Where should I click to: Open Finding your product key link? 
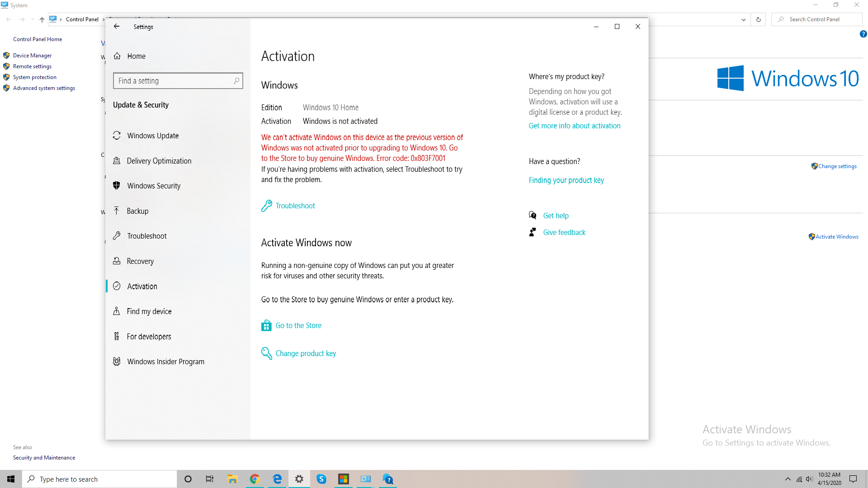(566, 180)
